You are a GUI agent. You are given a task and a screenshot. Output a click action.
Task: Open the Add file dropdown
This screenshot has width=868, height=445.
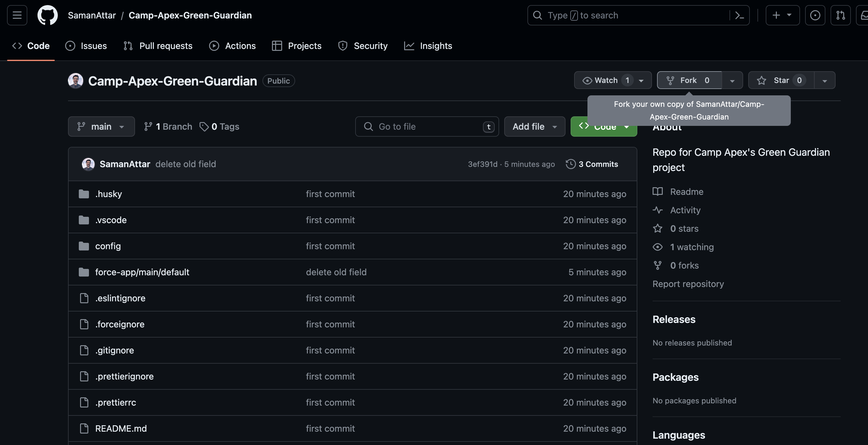[534, 127]
